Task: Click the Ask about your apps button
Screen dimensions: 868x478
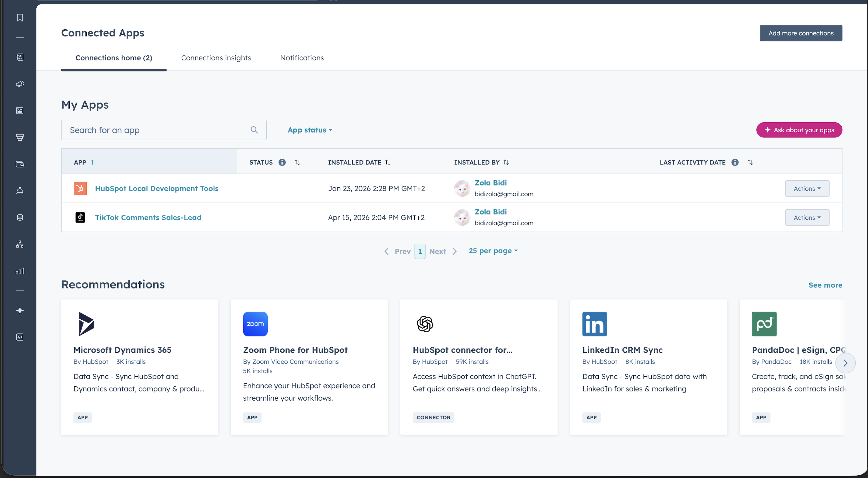Action: 799,130
